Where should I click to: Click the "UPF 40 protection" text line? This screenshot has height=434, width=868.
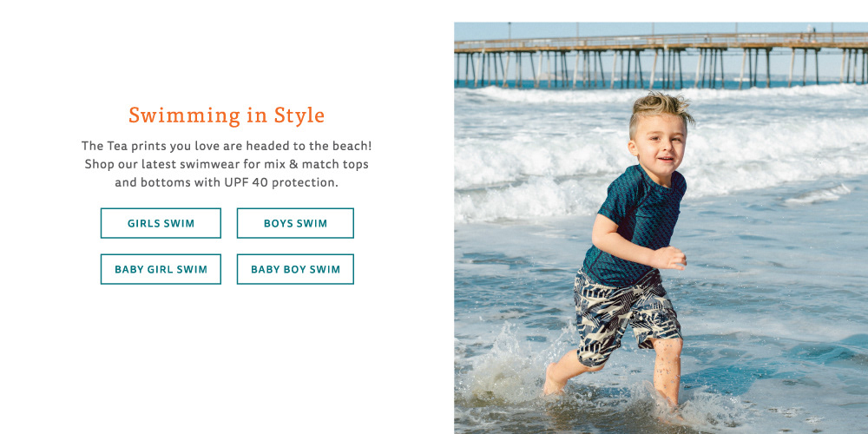click(x=227, y=182)
